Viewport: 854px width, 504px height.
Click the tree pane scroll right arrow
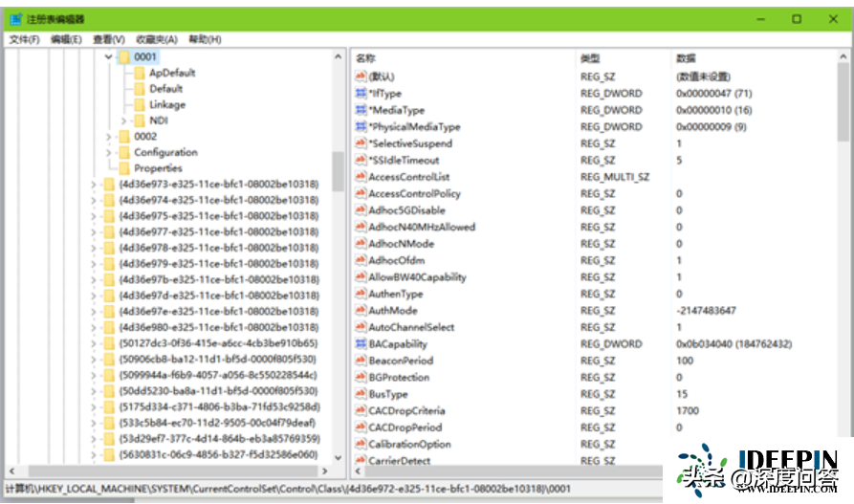point(324,471)
